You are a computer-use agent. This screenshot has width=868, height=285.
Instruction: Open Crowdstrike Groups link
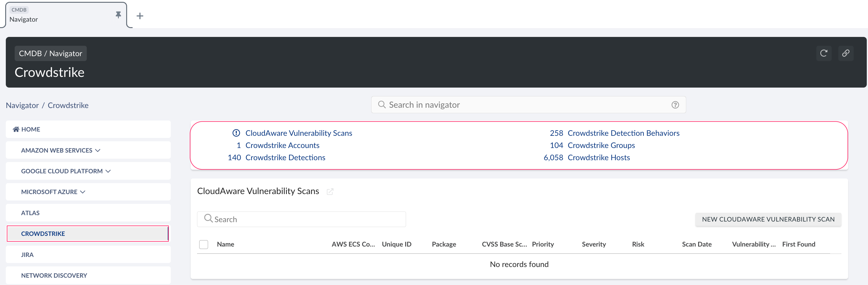[x=601, y=145]
